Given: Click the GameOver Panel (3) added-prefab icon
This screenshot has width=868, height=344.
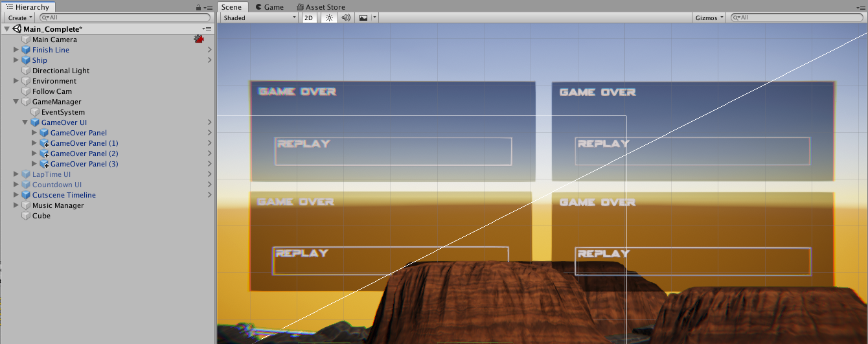Looking at the screenshot, I should pyautogui.click(x=44, y=164).
